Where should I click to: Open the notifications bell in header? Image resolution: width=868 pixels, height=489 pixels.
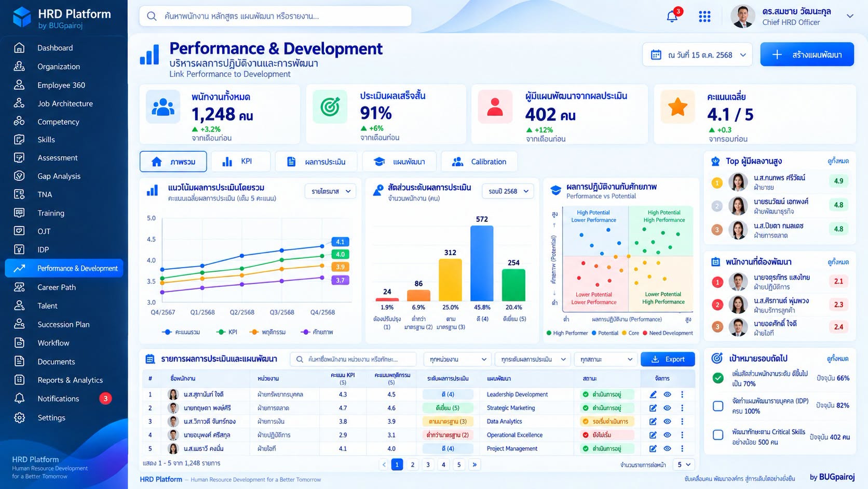click(x=672, y=16)
